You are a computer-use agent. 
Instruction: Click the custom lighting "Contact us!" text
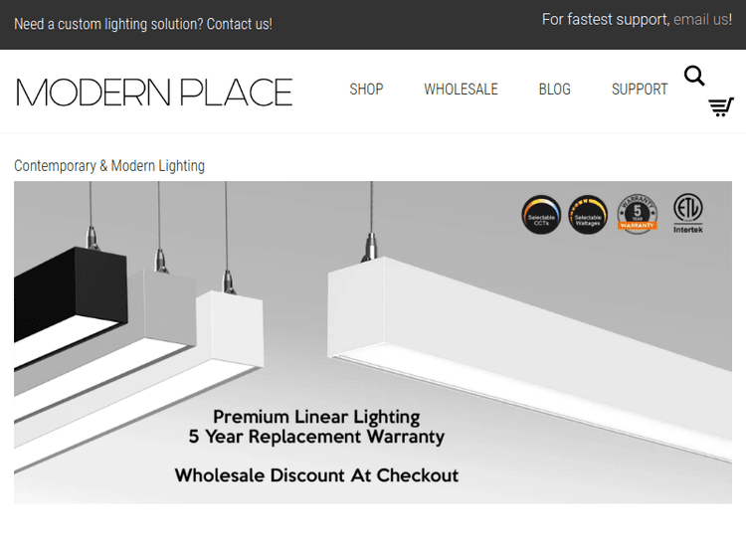coord(239,24)
